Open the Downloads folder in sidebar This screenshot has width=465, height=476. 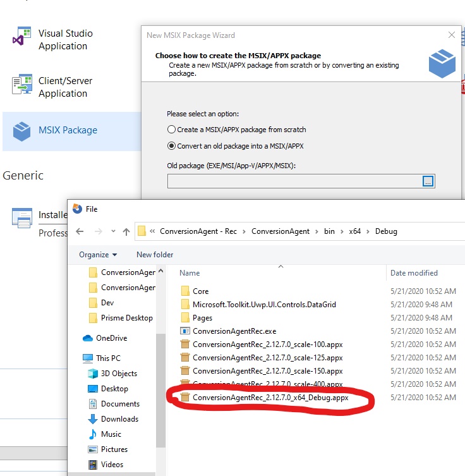coord(119,419)
